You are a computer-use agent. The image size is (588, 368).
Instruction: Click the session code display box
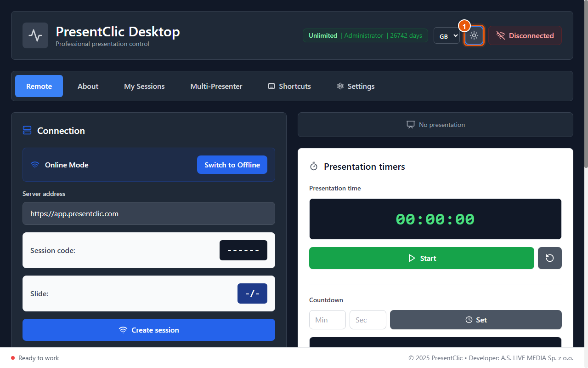(243, 250)
